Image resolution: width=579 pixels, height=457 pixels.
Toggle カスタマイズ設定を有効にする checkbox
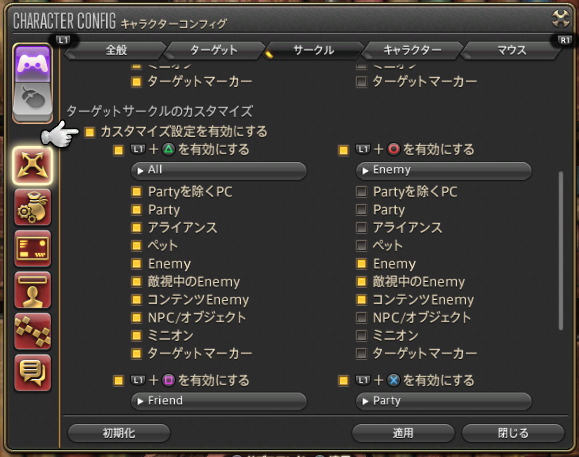[90, 132]
